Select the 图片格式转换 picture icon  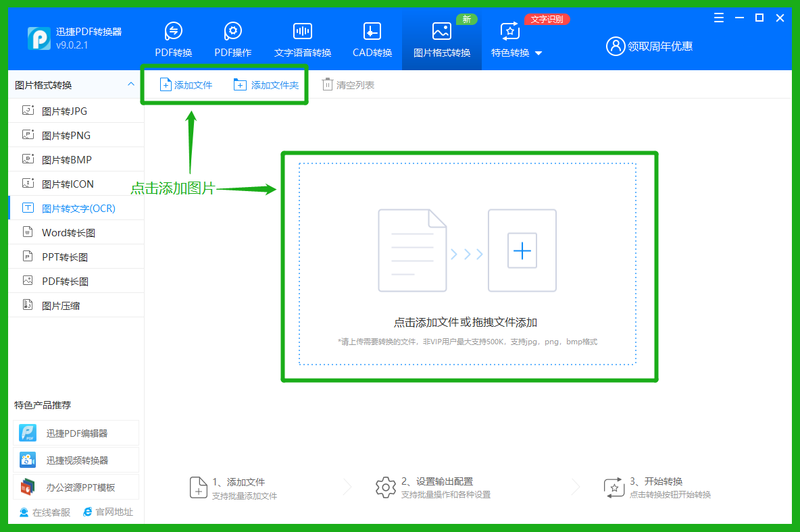[x=441, y=31]
